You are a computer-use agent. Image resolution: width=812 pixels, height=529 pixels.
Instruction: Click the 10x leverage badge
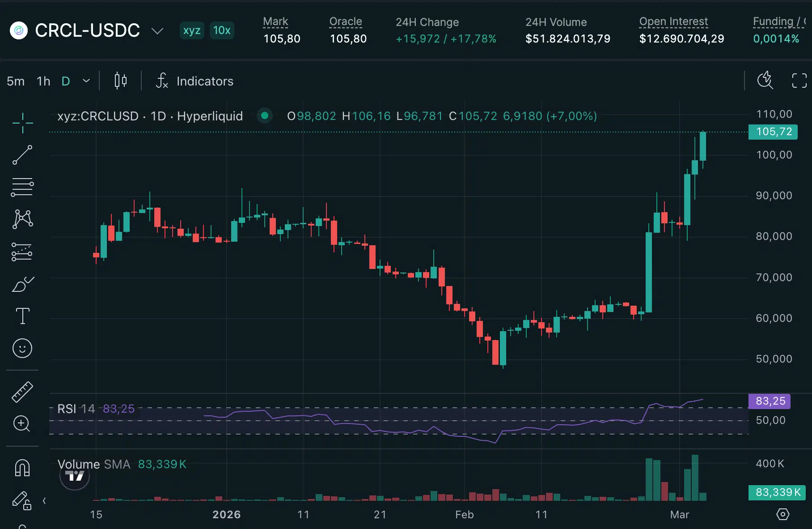[x=222, y=30]
